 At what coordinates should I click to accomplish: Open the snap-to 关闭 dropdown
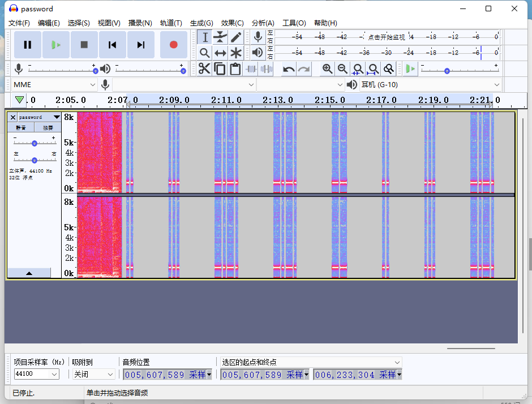point(93,374)
